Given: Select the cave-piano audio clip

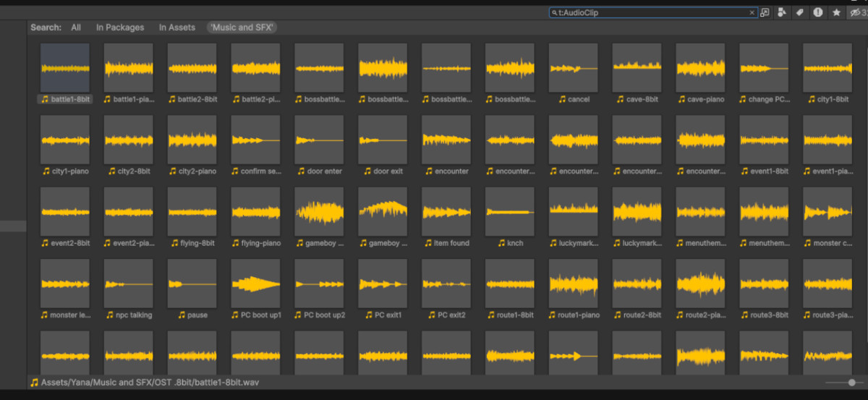Looking at the screenshot, I should click(700, 74).
